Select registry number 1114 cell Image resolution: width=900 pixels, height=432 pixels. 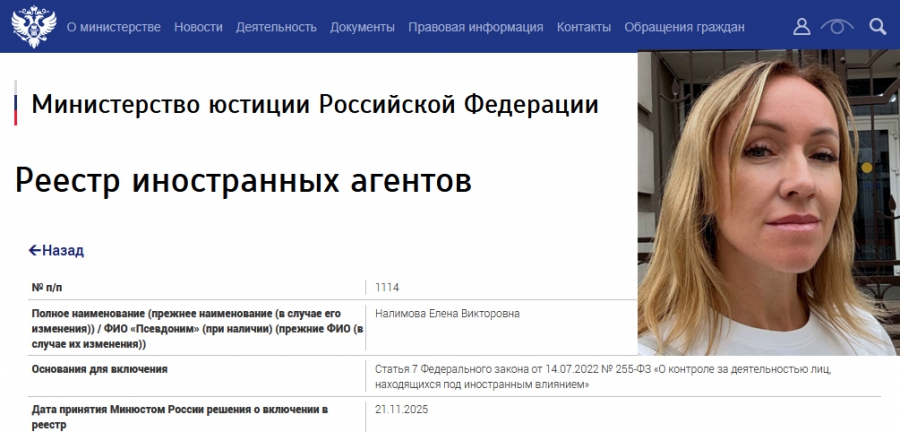point(387,288)
